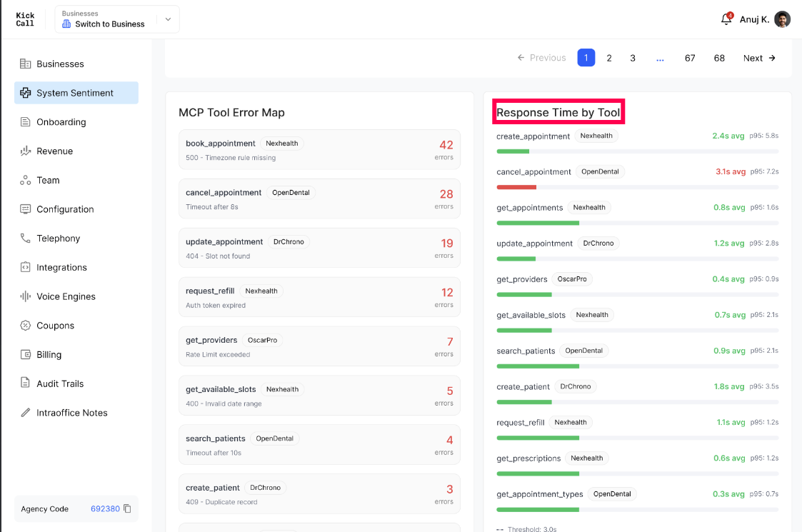Go to page 68
Viewport: 802px width, 532px height.
point(719,58)
